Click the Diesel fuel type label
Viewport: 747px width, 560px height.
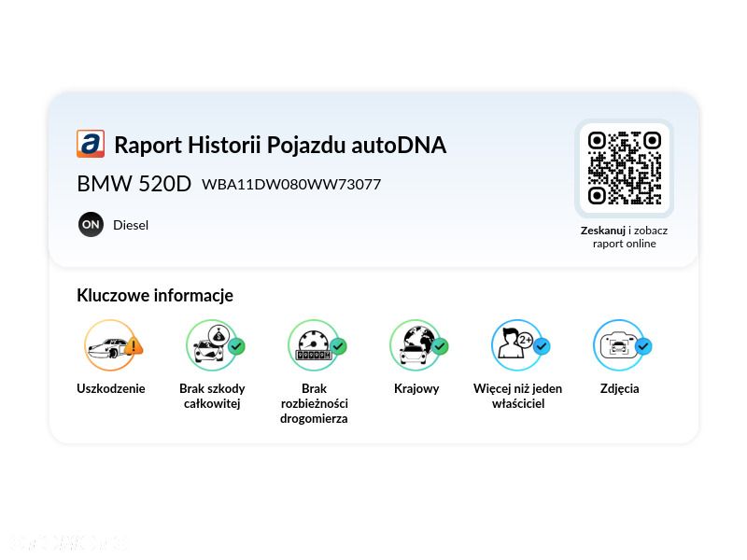click(131, 225)
